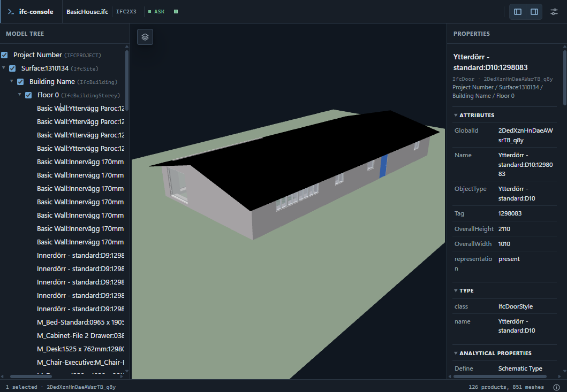Select the Floor 0 tree label

(x=48, y=95)
